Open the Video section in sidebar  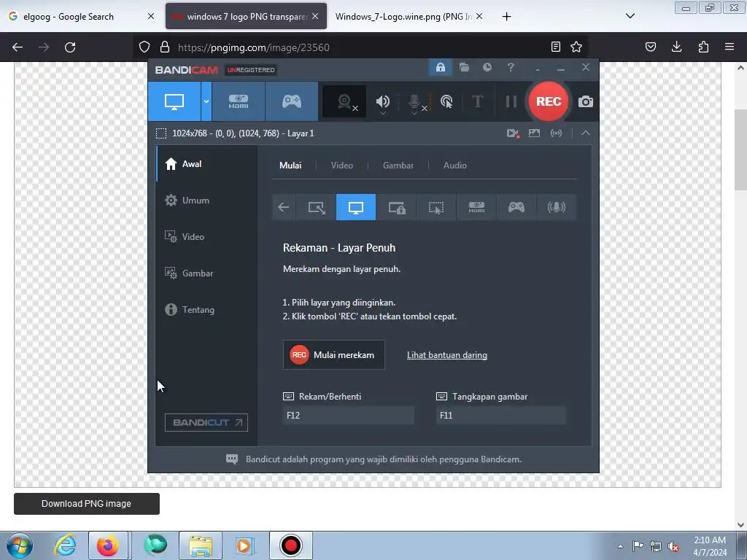(206, 237)
